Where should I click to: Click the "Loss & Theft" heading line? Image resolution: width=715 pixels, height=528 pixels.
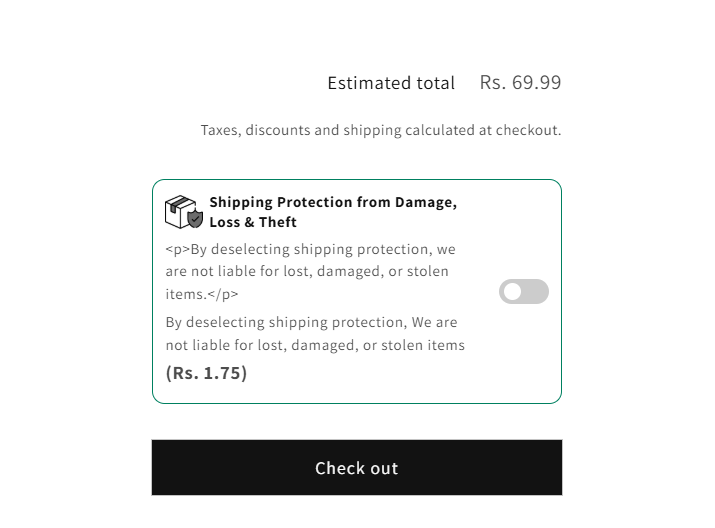click(253, 222)
